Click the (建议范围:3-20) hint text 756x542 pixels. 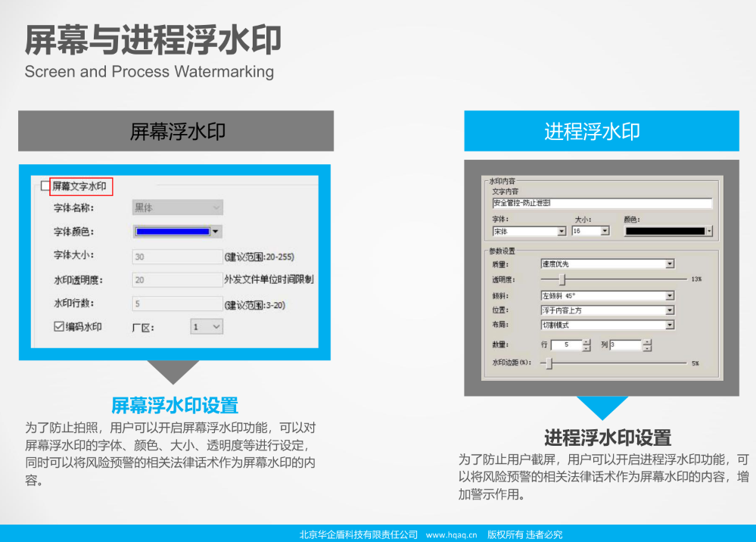(x=255, y=305)
